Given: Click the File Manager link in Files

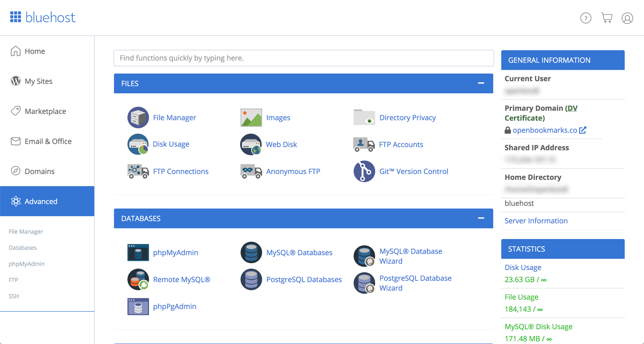Looking at the screenshot, I should click(x=174, y=118).
